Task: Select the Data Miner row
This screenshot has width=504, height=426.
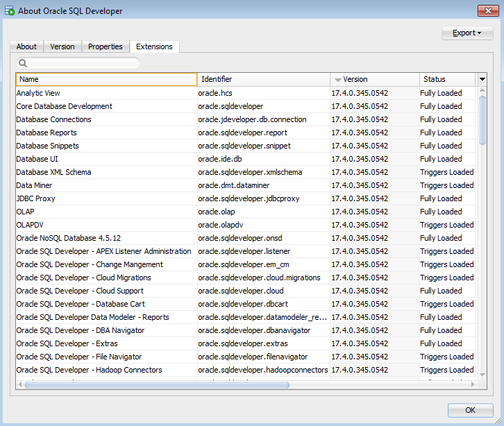Action: pos(246,185)
